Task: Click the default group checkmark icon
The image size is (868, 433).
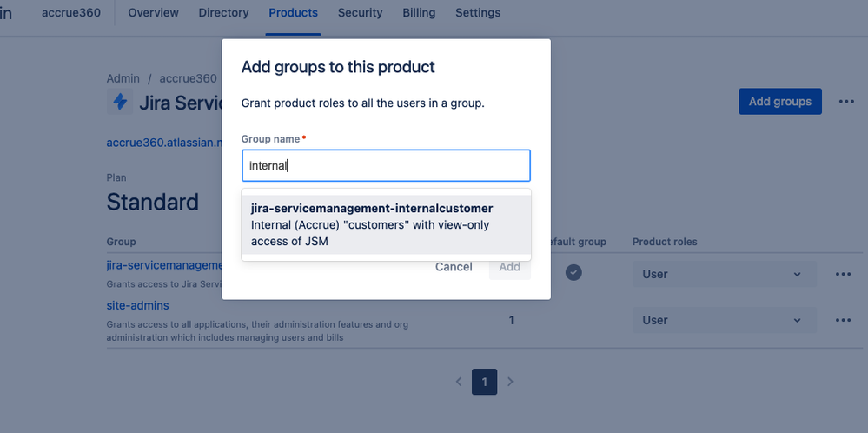Action: [x=573, y=272]
